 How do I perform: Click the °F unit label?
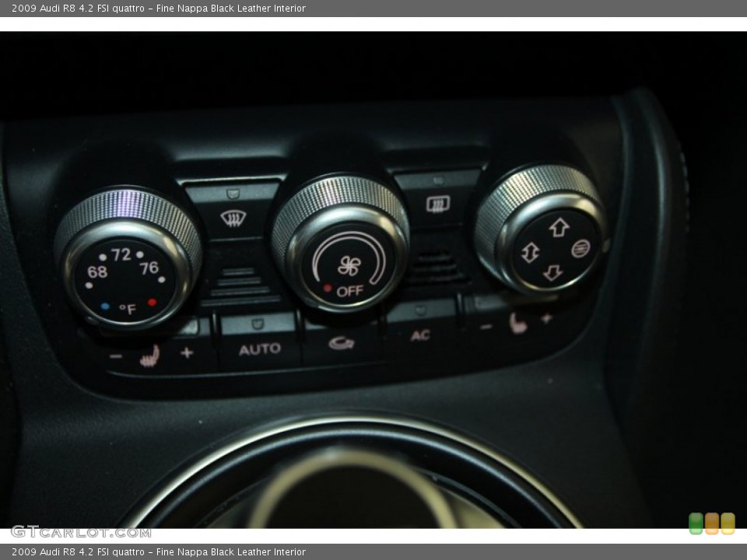(x=128, y=310)
